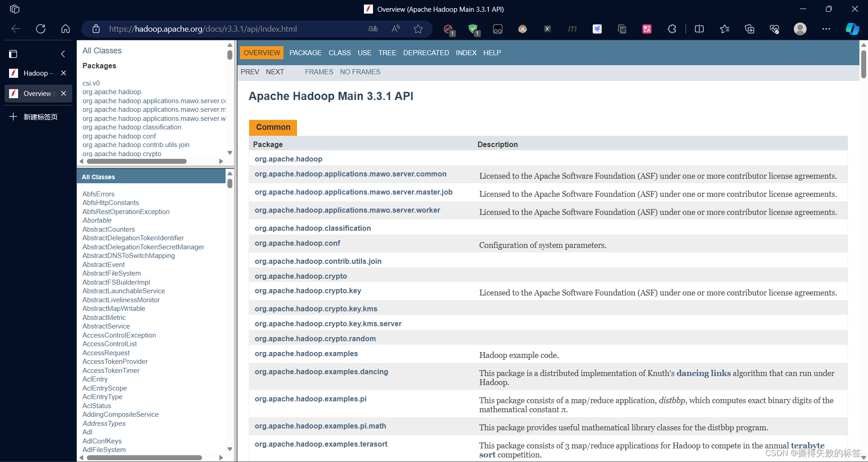868x462 pixels.
Task: Open org.apache.hadoop.examples.terasort package
Action: pos(321,444)
